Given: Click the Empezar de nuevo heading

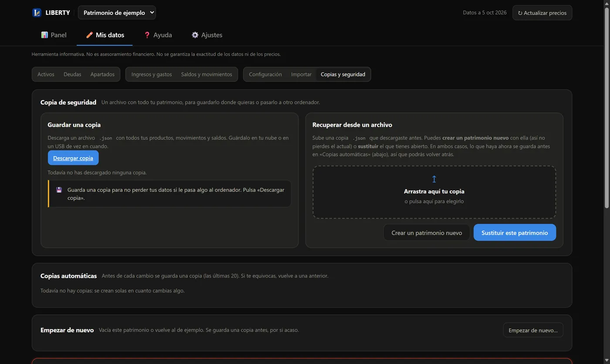Looking at the screenshot, I should click(x=67, y=330).
